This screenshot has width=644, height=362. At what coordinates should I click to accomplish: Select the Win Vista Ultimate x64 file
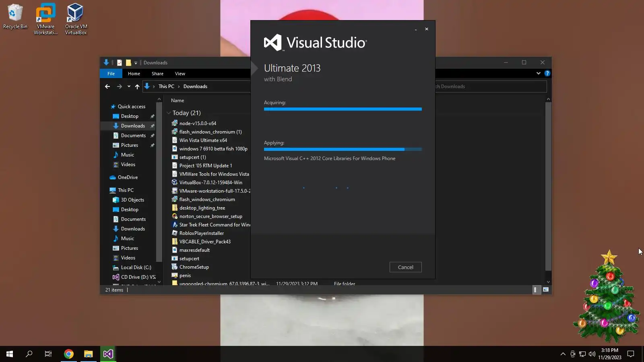coord(203,140)
